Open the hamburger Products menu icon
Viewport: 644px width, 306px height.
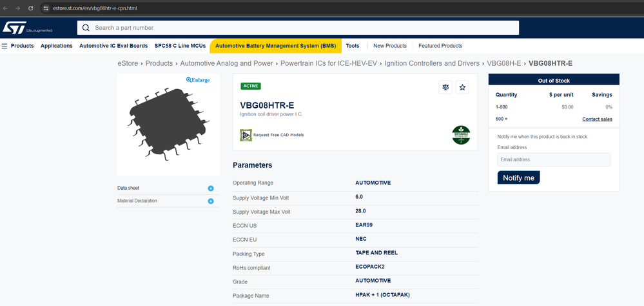click(5, 46)
